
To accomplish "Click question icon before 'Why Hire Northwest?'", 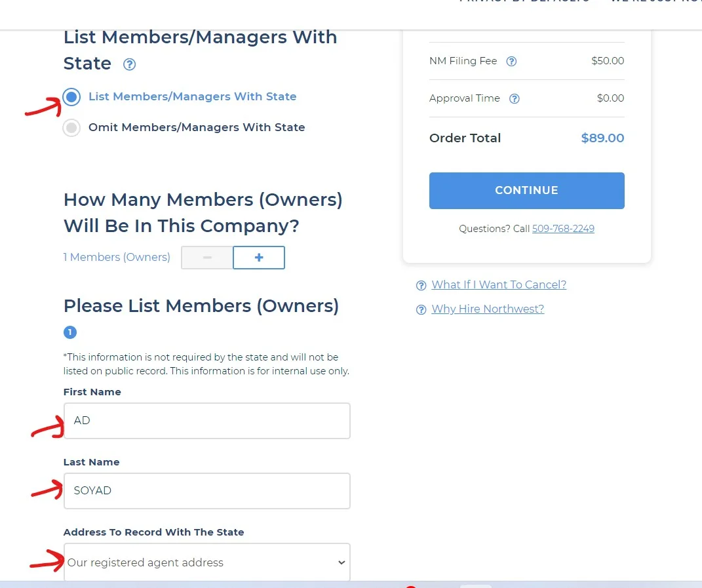I will click(x=421, y=309).
